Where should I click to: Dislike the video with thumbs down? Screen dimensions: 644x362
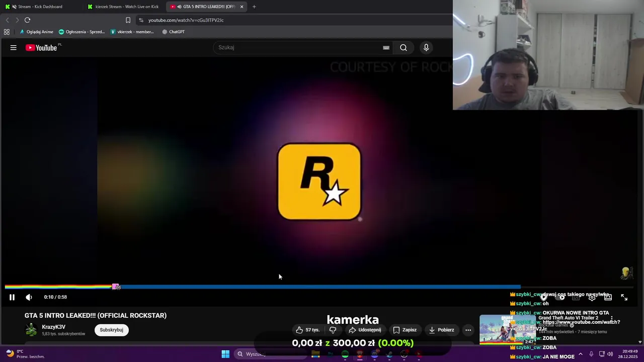[x=333, y=330]
